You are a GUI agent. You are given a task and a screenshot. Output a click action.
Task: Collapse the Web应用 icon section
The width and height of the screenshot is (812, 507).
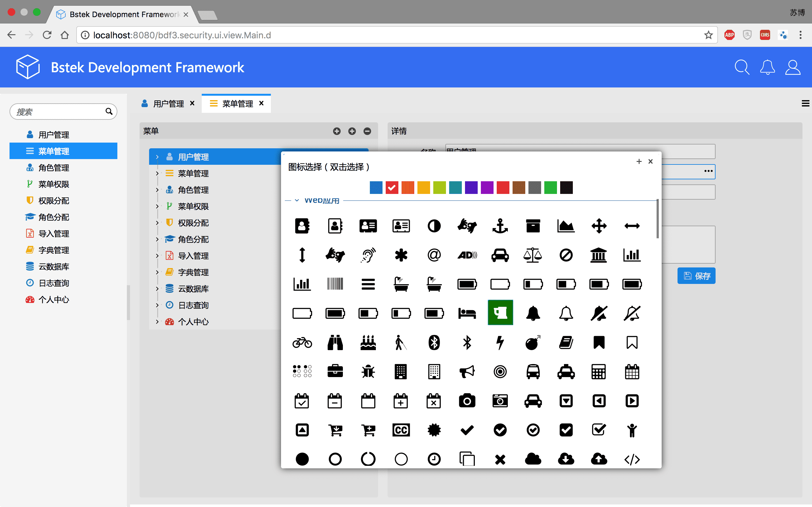(297, 201)
